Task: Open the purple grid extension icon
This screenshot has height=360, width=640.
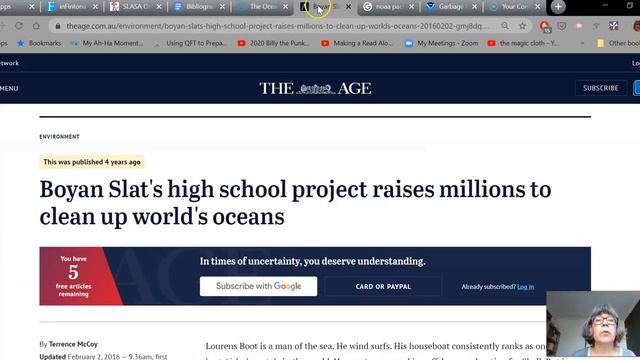Action: click(613, 26)
